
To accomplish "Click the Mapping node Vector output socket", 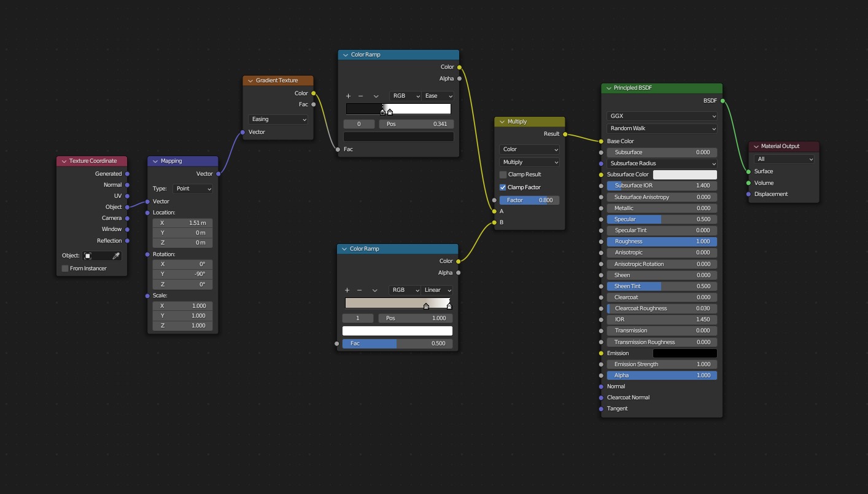I will (218, 174).
